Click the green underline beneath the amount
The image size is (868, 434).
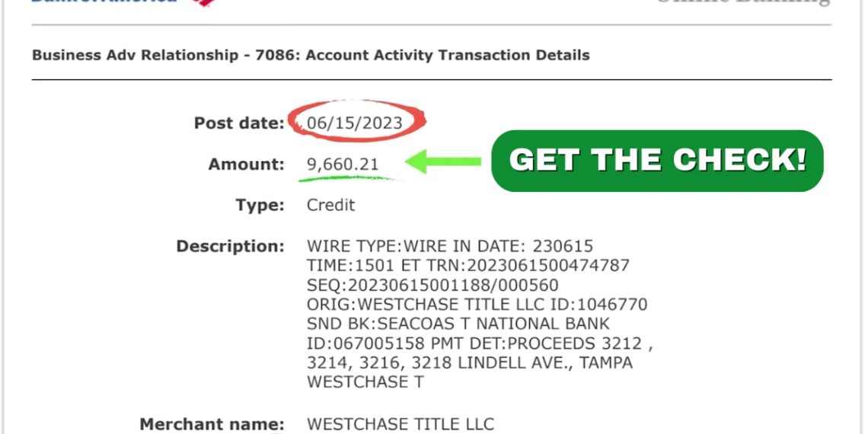[x=346, y=180]
